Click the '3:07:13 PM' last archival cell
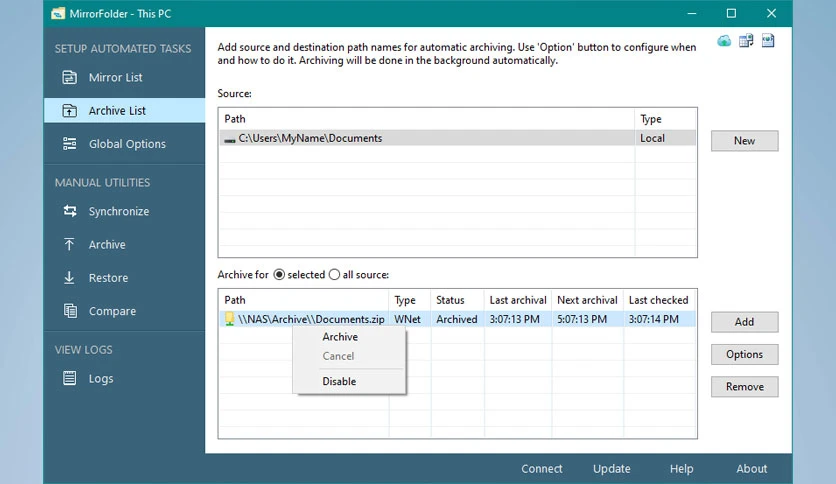836x484 pixels. (x=515, y=319)
